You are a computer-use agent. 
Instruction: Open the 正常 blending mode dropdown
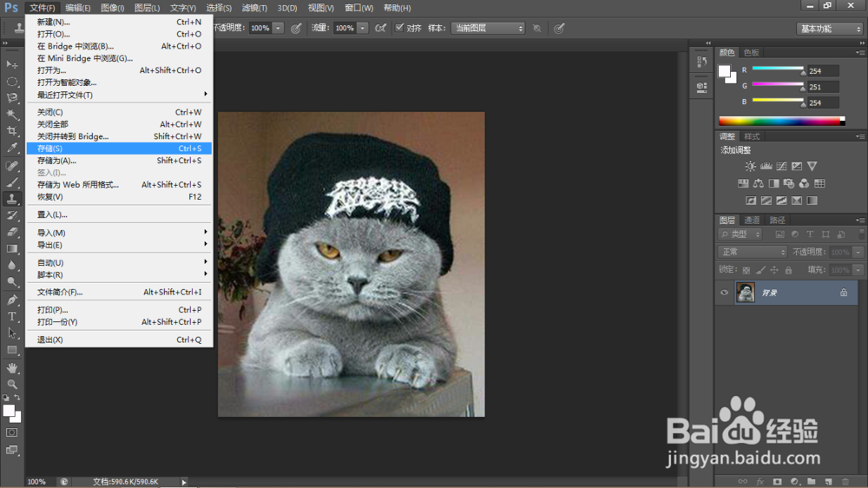click(x=753, y=252)
